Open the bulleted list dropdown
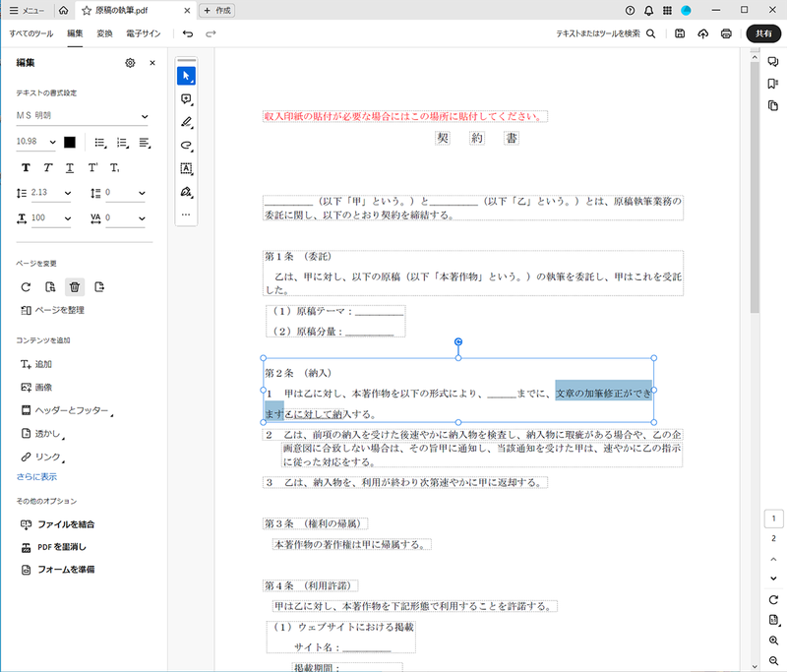Screen dimensions: 787x672 click(100, 143)
